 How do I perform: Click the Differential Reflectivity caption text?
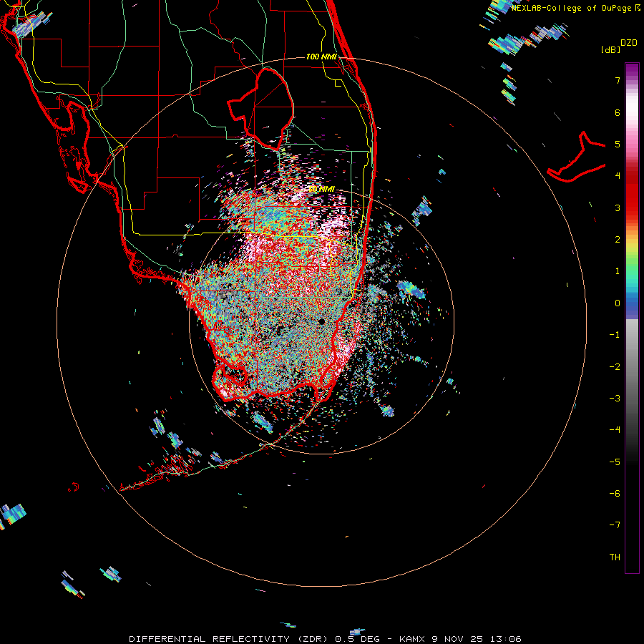(x=325, y=639)
